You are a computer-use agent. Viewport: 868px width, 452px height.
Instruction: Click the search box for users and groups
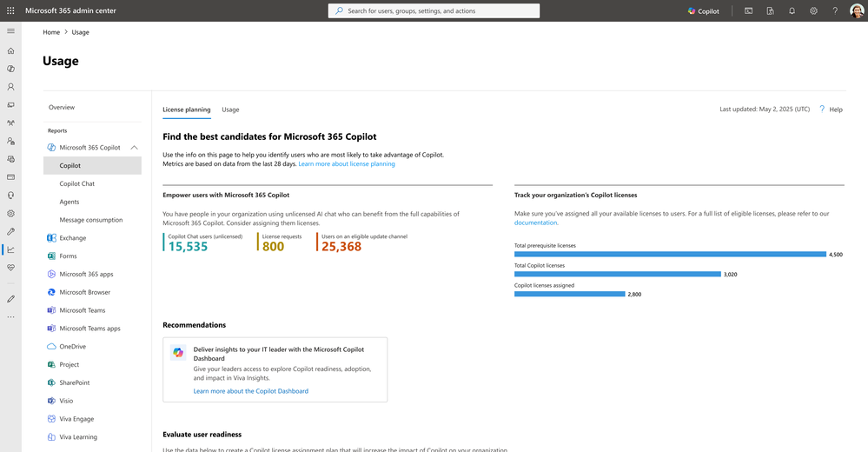pyautogui.click(x=434, y=10)
